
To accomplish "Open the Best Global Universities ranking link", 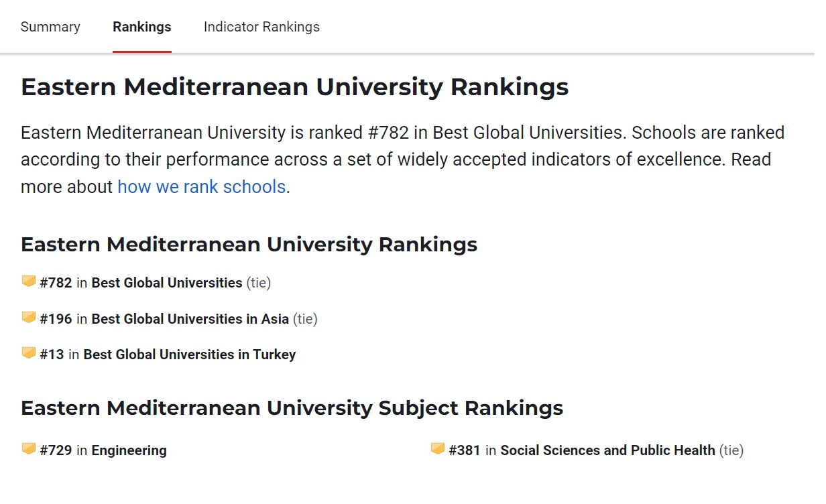I will [167, 283].
